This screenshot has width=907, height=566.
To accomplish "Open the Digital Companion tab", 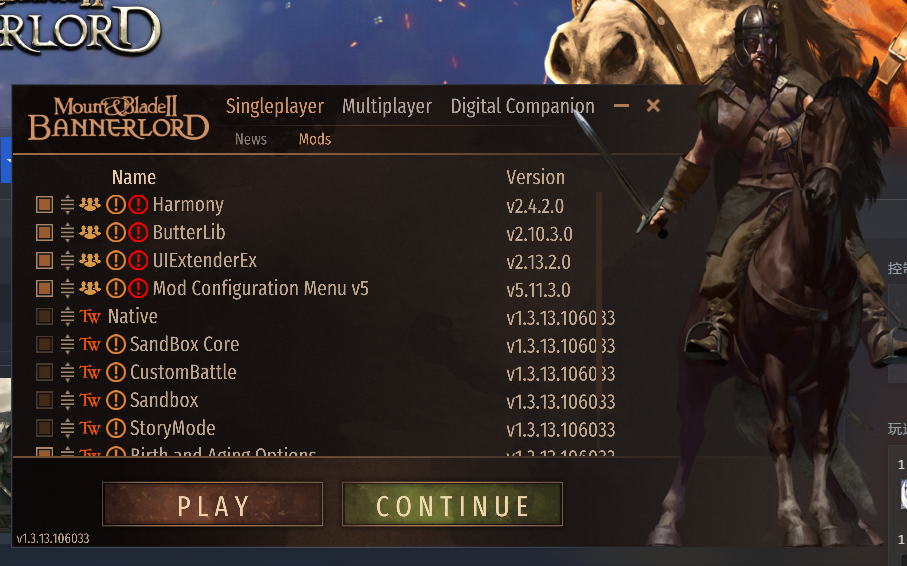I will [x=522, y=106].
